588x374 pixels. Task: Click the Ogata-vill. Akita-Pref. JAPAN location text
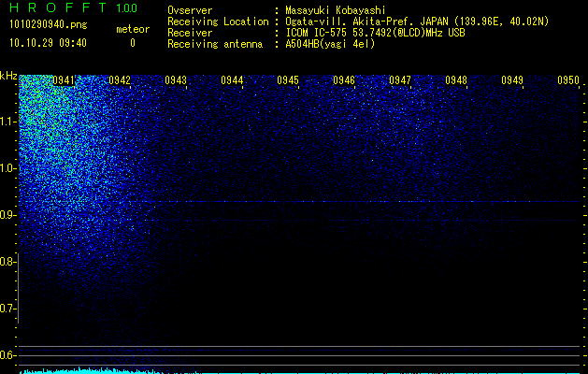pyautogui.click(x=417, y=22)
